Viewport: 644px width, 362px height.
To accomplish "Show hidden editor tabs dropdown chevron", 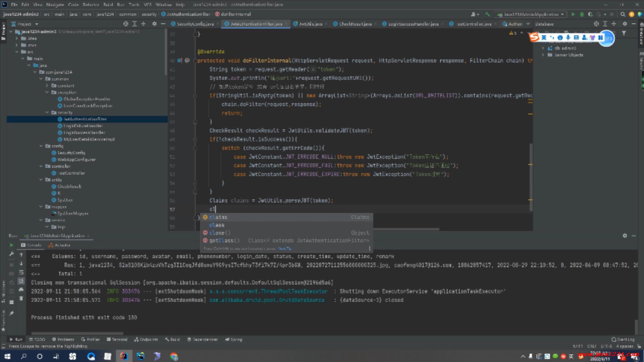I will (x=528, y=24).
